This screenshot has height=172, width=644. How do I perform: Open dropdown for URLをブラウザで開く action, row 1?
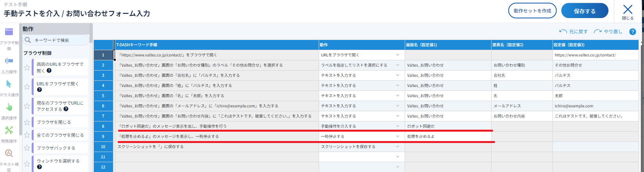(398, 55)
